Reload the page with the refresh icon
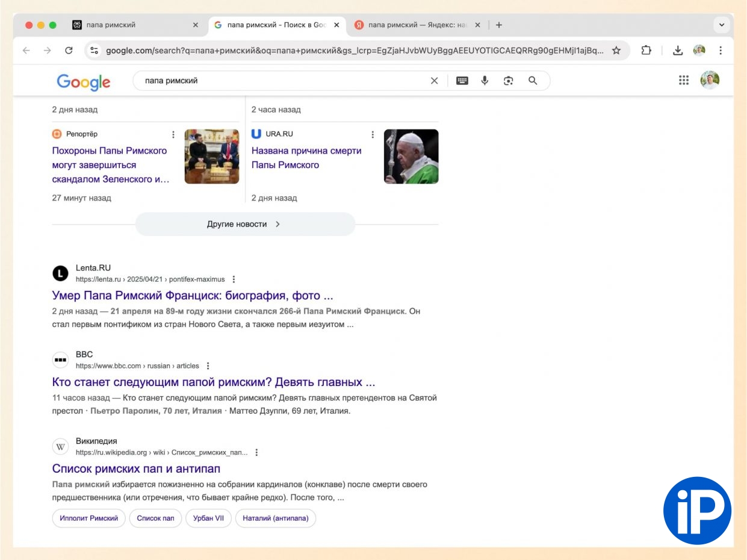The width and height of the screenshot is (747, 560). (69, 51)
